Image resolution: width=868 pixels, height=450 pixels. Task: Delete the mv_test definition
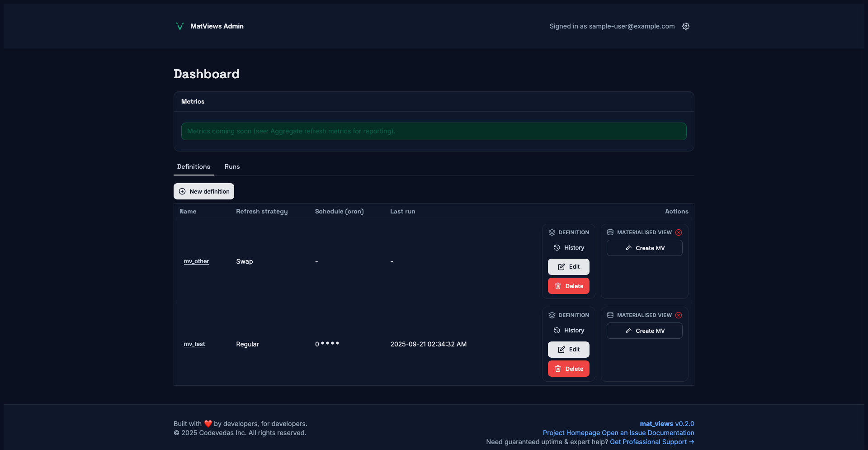point(569,369)
